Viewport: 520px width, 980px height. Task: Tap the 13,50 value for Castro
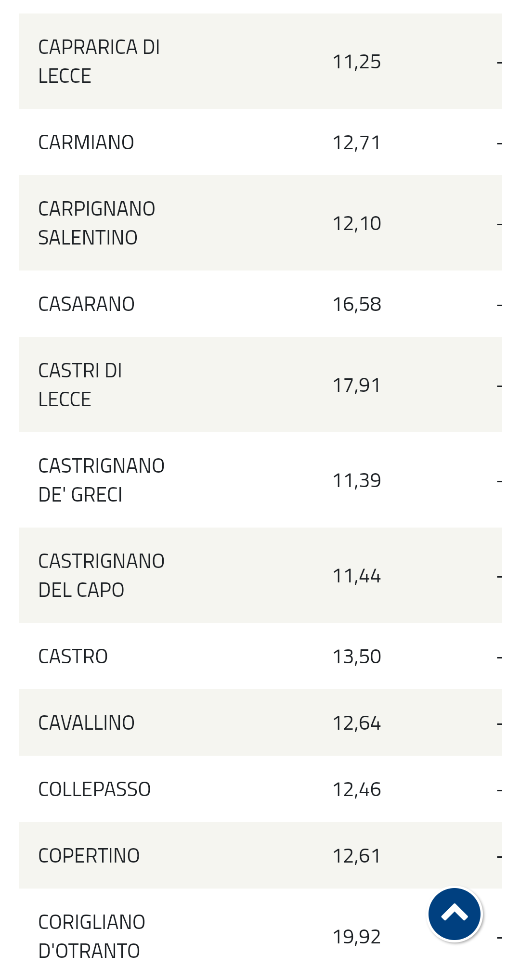click(357, 657)
